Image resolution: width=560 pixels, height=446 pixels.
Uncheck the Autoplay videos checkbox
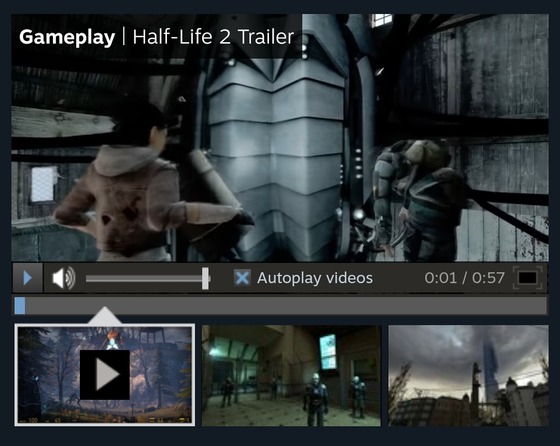[242, 278]
